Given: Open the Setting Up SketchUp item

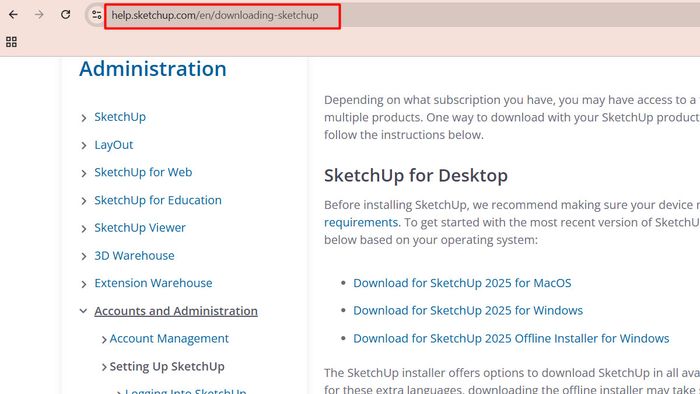Looking at the screenshot, I should (x=167, y=366).
